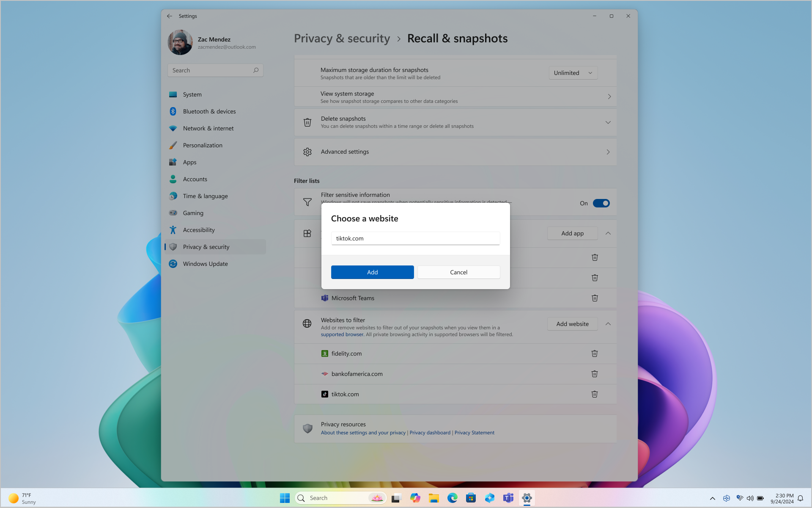Click the delete icon next to tiktok.com
Viewport: 812px width, 508px height.
tap(595, 394)
